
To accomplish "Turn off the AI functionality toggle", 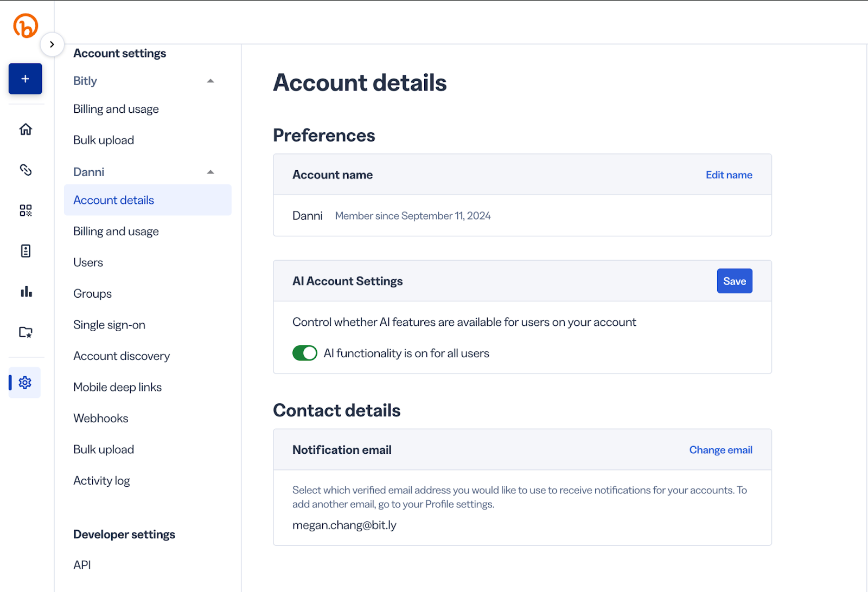I will point(305,353).
